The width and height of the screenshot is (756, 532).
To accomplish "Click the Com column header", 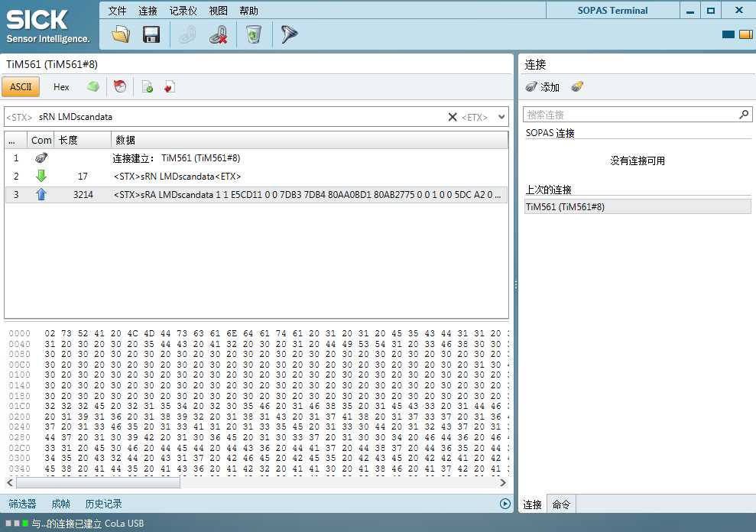I will [41, 140].
